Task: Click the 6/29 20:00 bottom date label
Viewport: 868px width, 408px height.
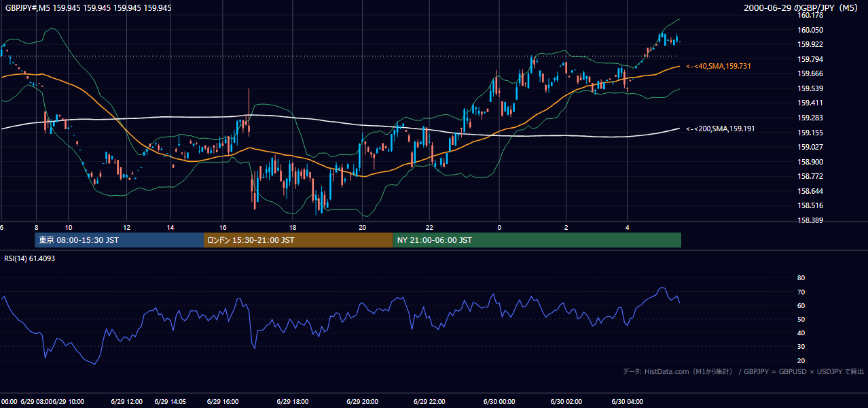Action: (362, 402)
